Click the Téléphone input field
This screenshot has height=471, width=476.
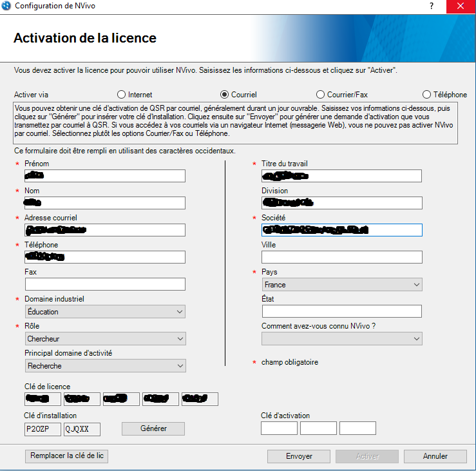pyautogui.click(x=105, y=257)
